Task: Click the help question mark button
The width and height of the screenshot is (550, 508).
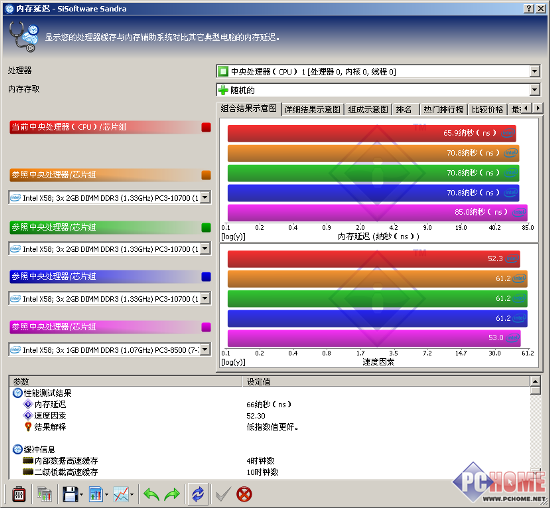Action: pyautogui.click(x=529, y=9)
